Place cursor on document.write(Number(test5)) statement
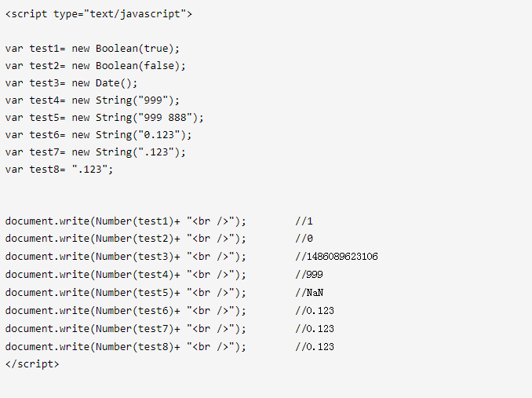532x398 pixels. (x=126, y=293)
